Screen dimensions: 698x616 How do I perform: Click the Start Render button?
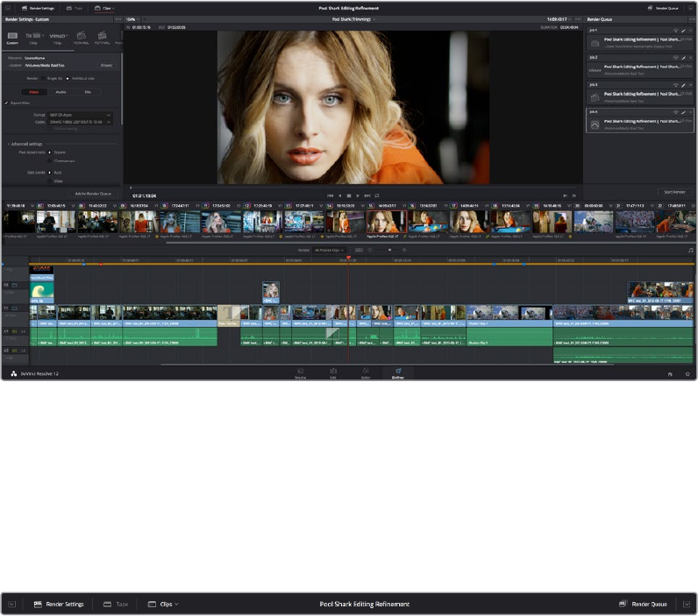[675, 192]
